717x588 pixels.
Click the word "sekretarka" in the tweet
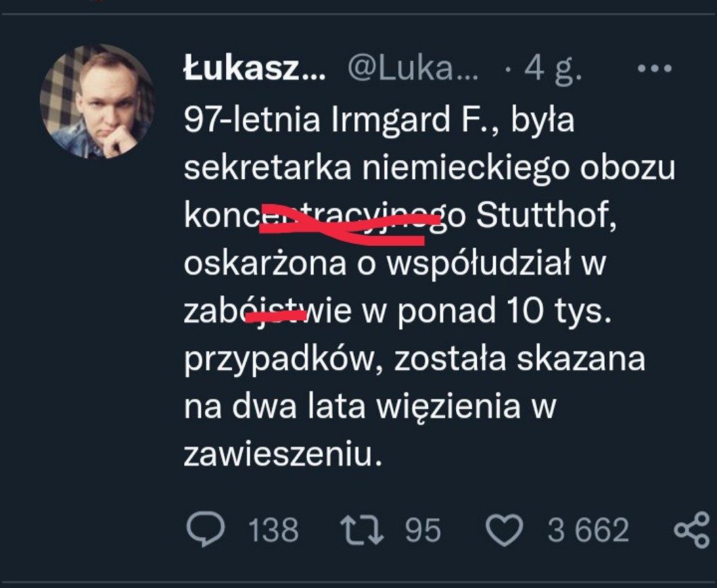click(268, 169)
